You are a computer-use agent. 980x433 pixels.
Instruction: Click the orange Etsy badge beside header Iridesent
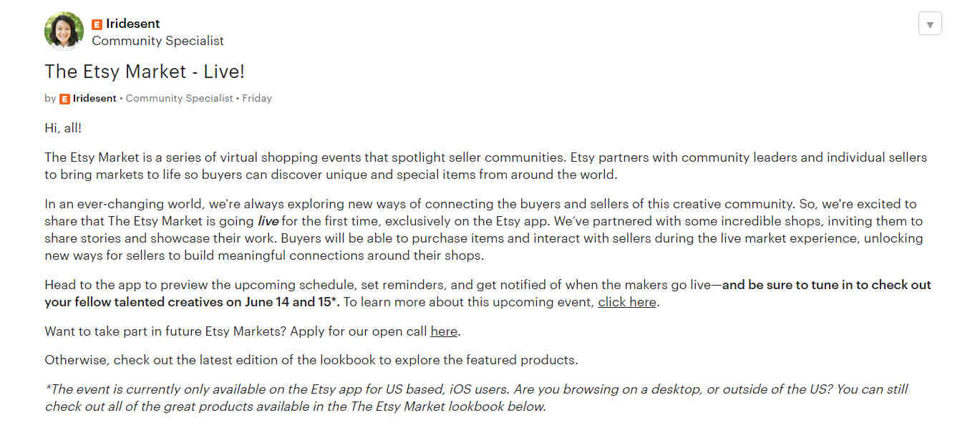point(97,24)
